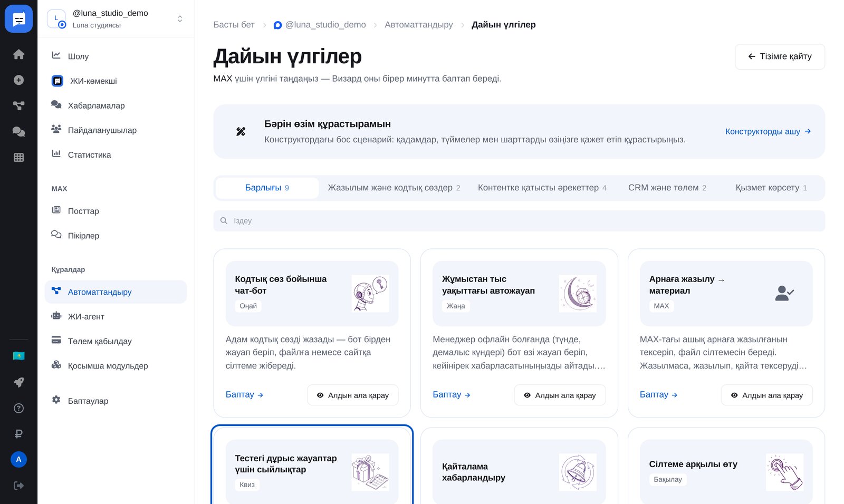The image size is (844, 504).
Task: Open user avatar "A" profile
Action: 18,459
